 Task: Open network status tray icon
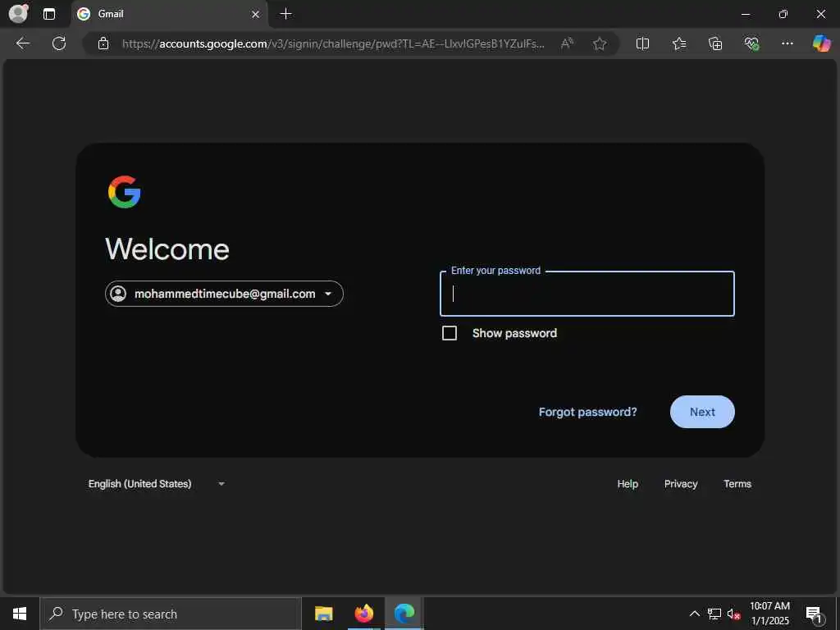pos(714,614)
